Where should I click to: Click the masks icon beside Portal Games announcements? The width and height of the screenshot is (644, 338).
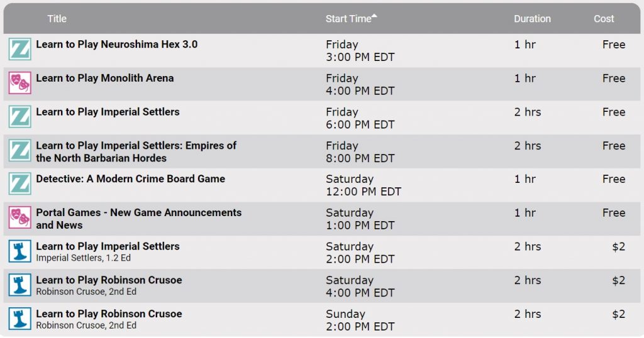(x=19, y=217)
